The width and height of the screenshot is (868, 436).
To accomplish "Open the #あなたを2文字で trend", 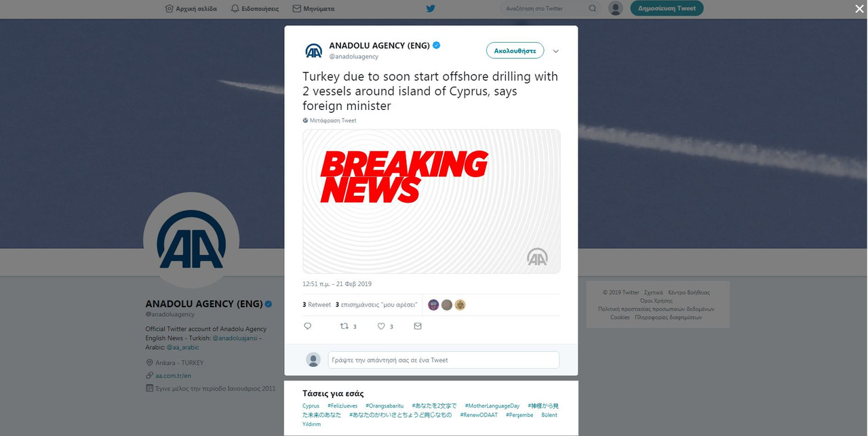I will click(x=434, y=406).
